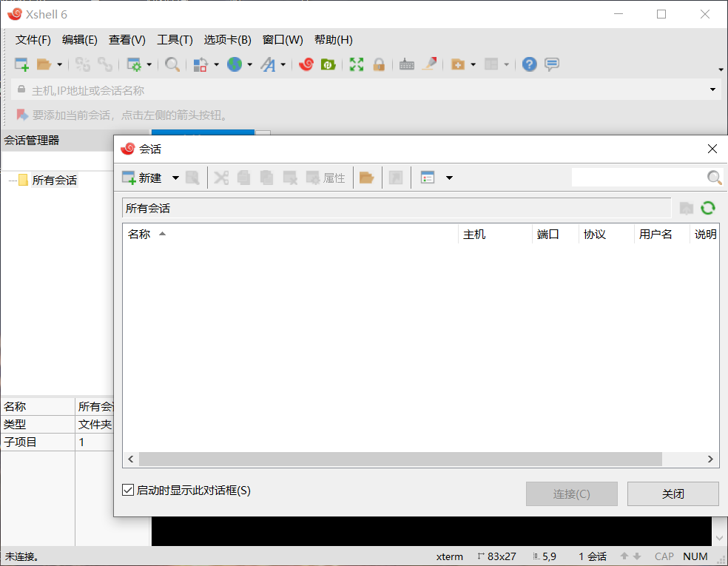Expand the properties gear dropdown arrow
This screenshot has width=728, height=566.
149,64
